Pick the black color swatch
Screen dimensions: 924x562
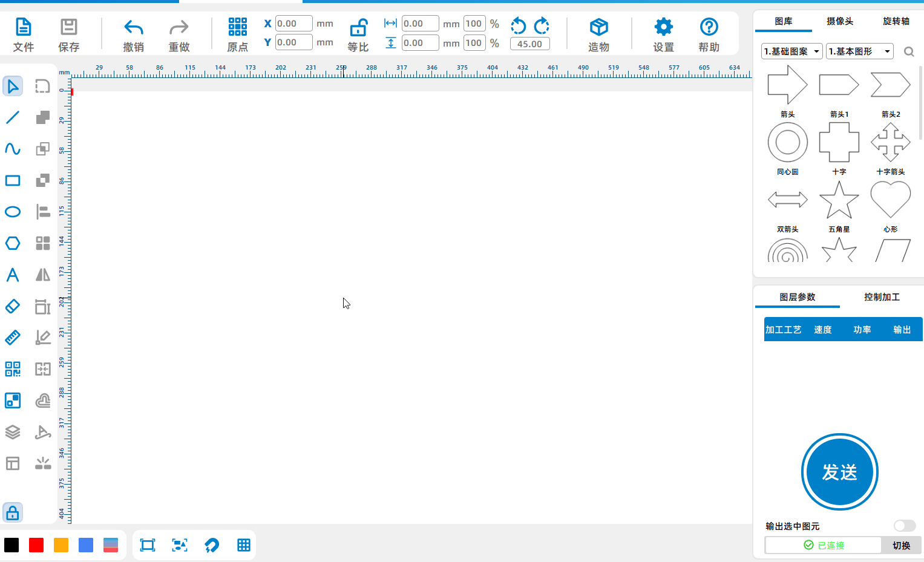11,545
